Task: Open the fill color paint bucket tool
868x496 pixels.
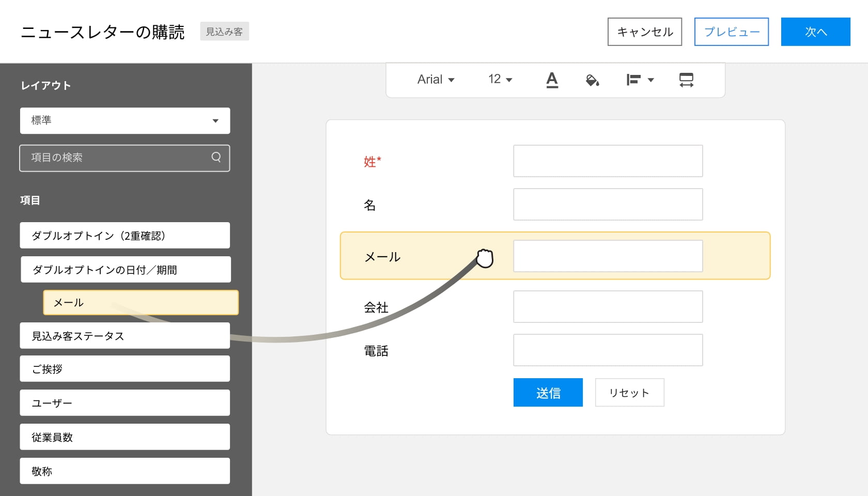Action: coord(592,80)
